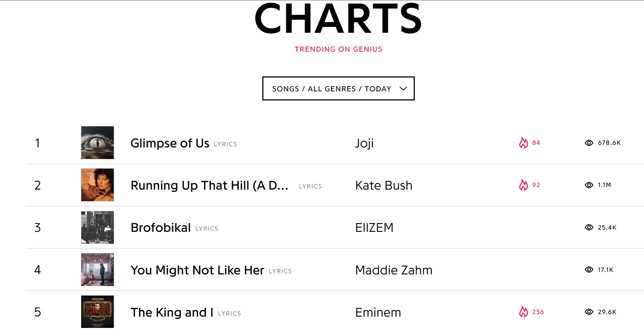The width and height of the screenshot is (644, 329).
Task: Open Glimpse of Us by Joji
Action: 170,143
